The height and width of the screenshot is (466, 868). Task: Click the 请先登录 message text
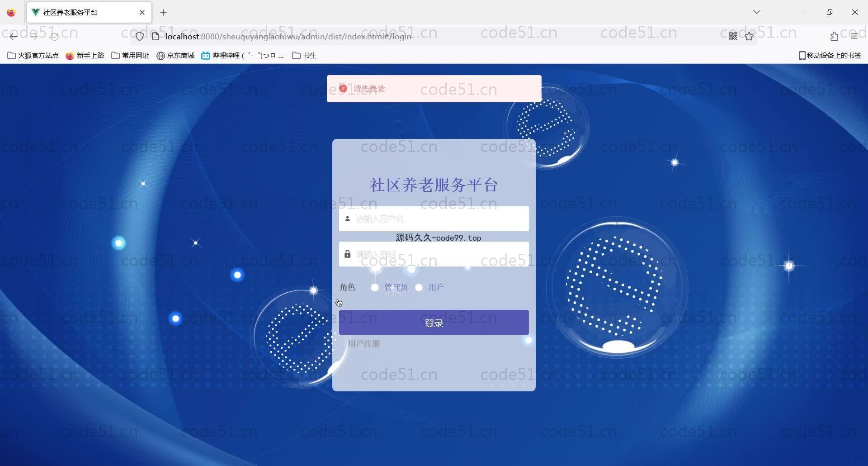(x=369, y=89)
